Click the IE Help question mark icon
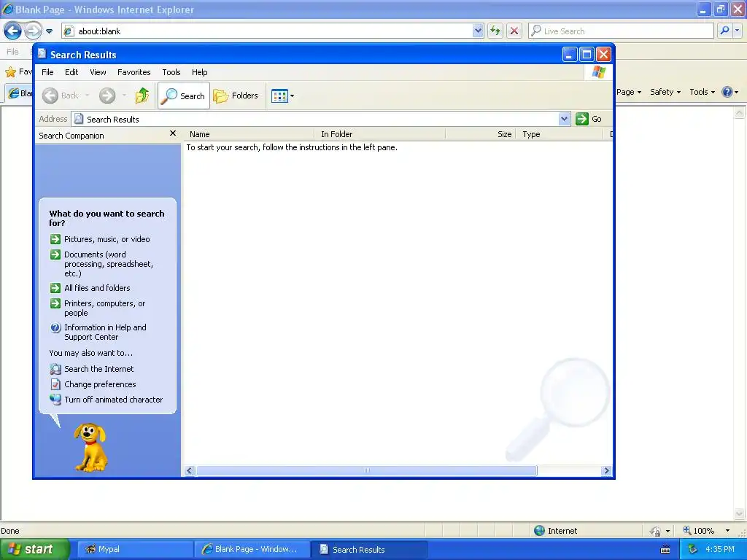 (x=727, y=92)
